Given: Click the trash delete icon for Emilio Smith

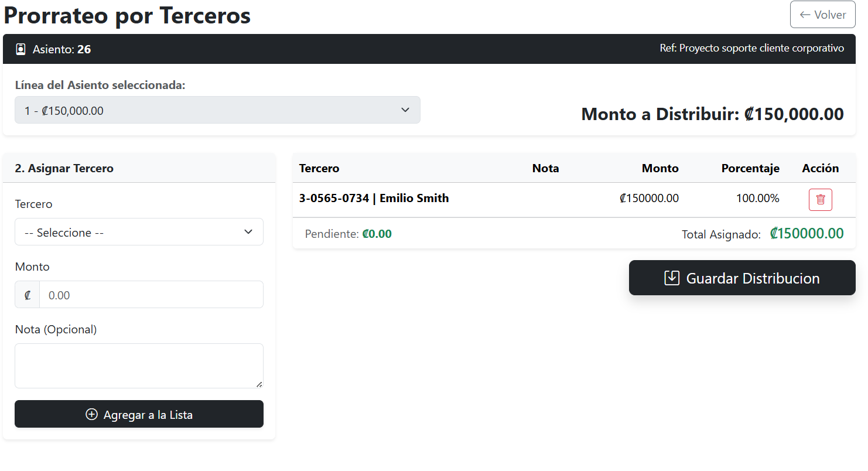Looking at the screenshot, I should point(820,200).
